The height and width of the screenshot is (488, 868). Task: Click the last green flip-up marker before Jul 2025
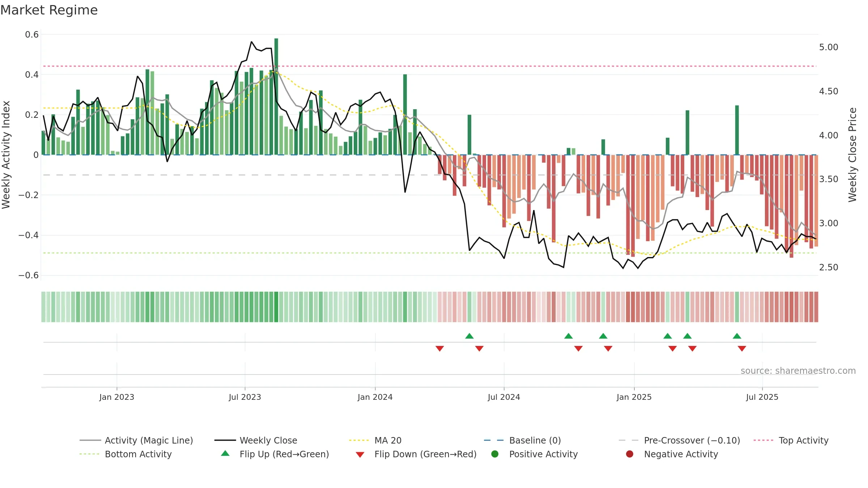[x=737, y=336]
